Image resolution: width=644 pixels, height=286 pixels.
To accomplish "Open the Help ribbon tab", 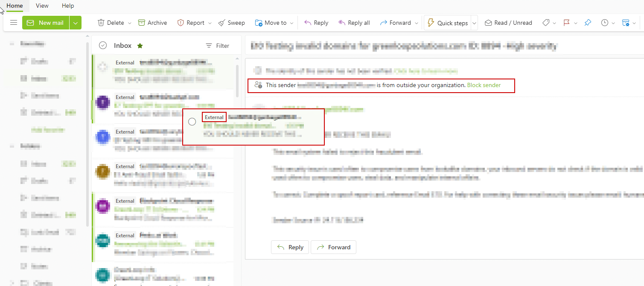I will [68, 6].
